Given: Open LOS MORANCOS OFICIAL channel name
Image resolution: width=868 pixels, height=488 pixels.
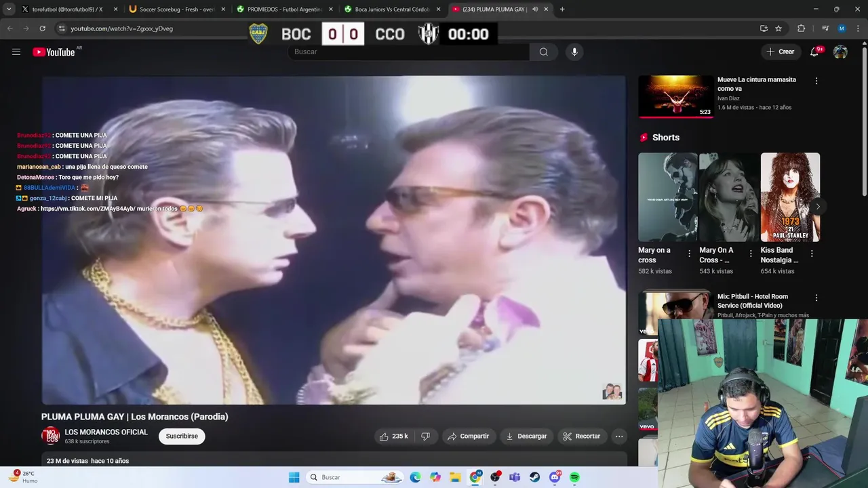Looking at the screenshot, I should [x=106, y=432].
